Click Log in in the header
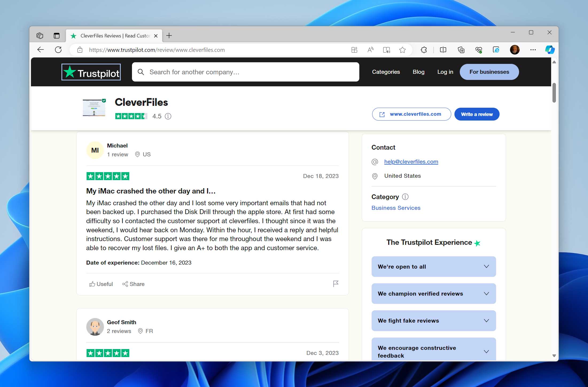 click(445, 72)
